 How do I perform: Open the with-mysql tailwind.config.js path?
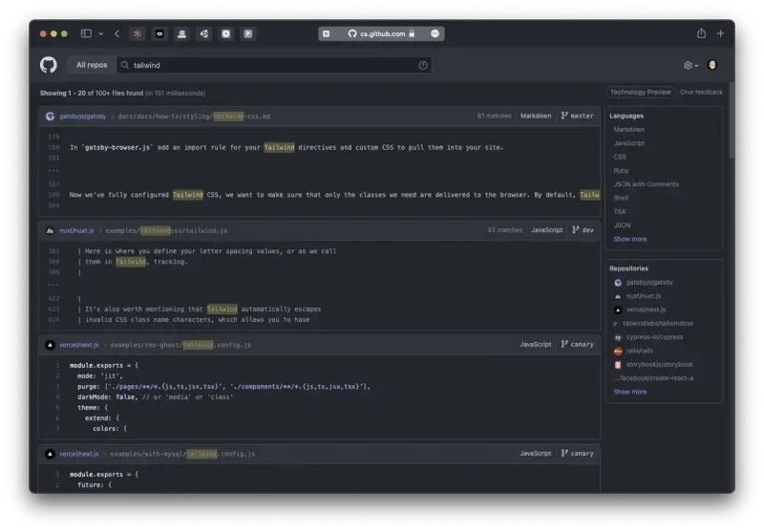[182, 454]
